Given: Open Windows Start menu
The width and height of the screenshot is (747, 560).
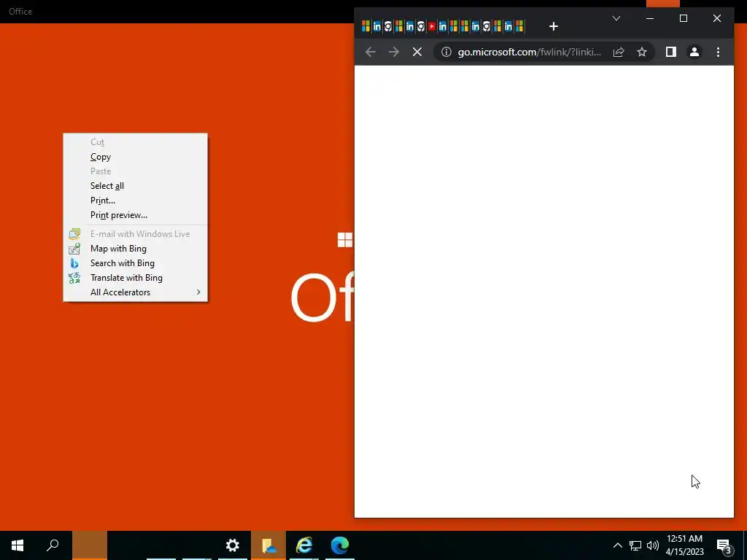Looking at the screenshot, I should [x=18, y=545].
